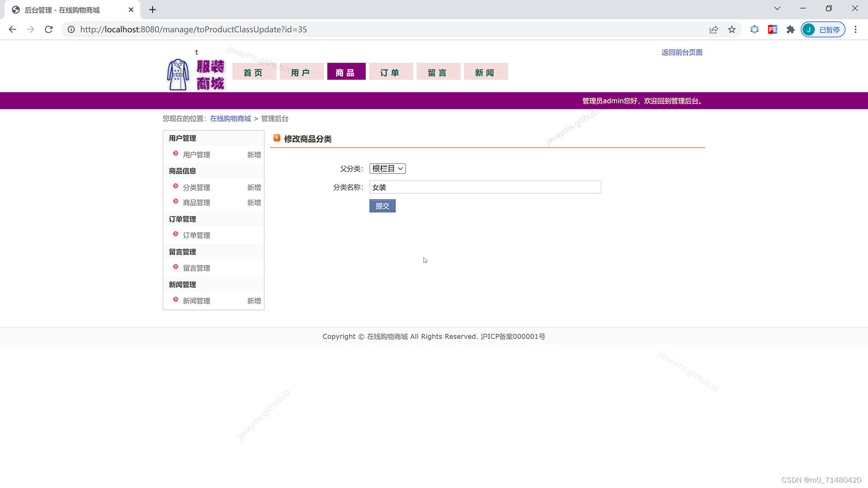Open the extensions puzzle menu

pos(790,29)
